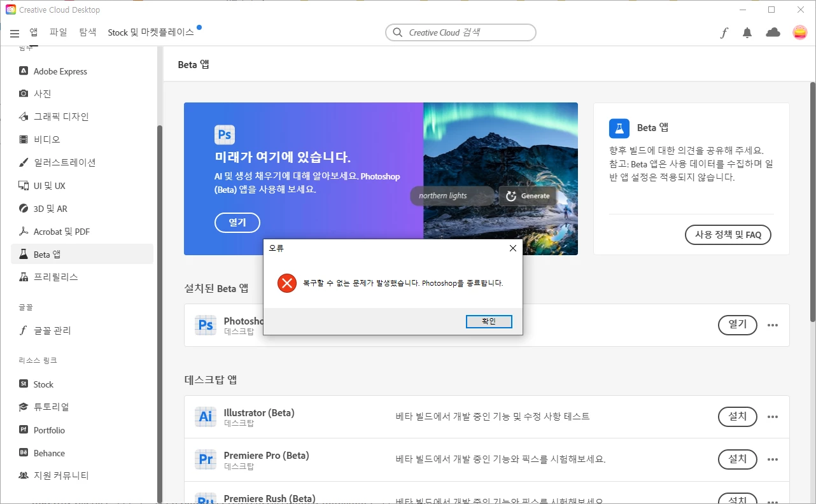Check cloud sync status icon

[x=773, y=32]
